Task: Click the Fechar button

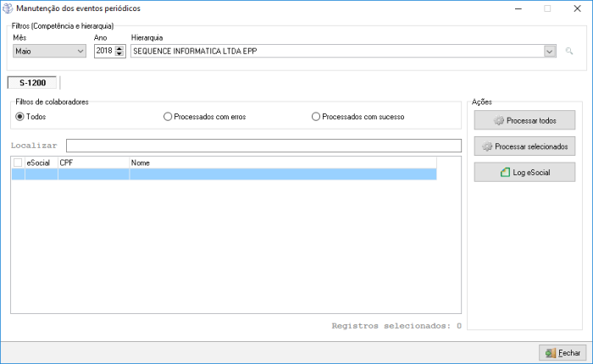Action: (563, 352)
